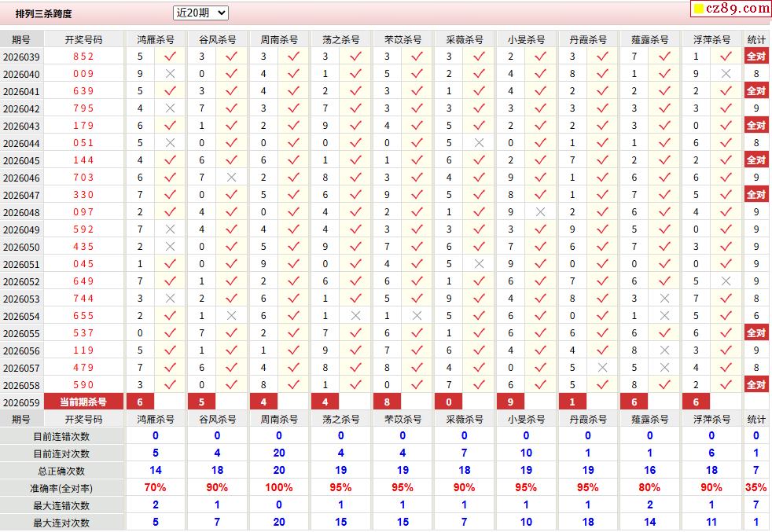Click the 全对 badge in row 2026047
The image size is (772, 532).
pyautogui.click(x=756, y=194)
